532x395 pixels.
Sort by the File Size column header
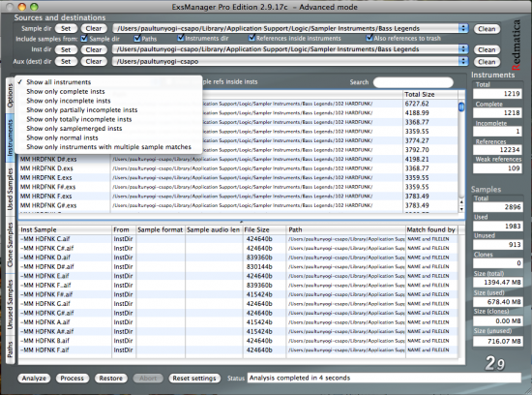coord(265,230)
